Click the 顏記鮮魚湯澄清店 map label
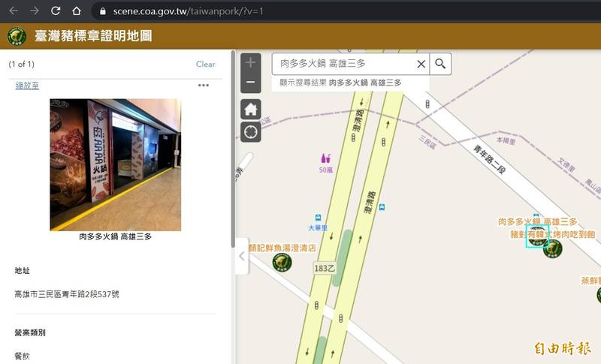This screenshot has height=364, width=601. (282, 248)
